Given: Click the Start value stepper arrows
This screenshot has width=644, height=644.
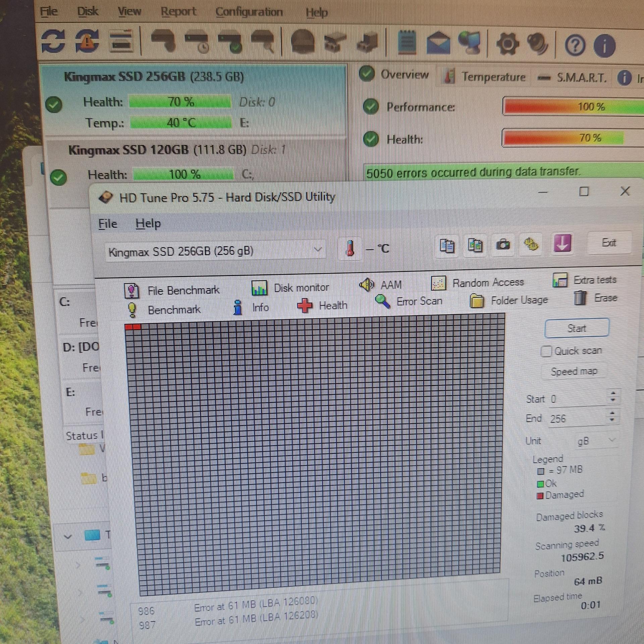Looking at the screenshot, I should [x=613, y=396].
